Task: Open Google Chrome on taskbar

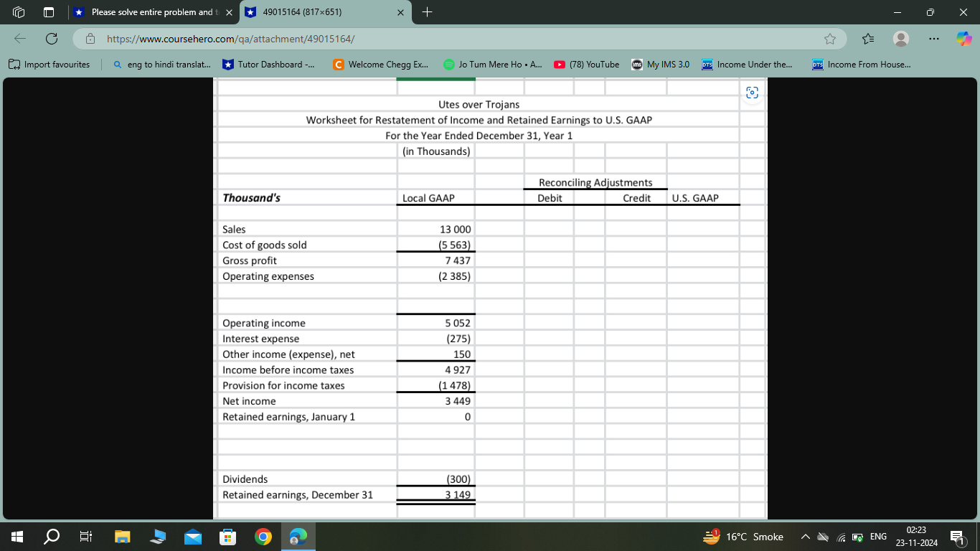Action: 263,537
